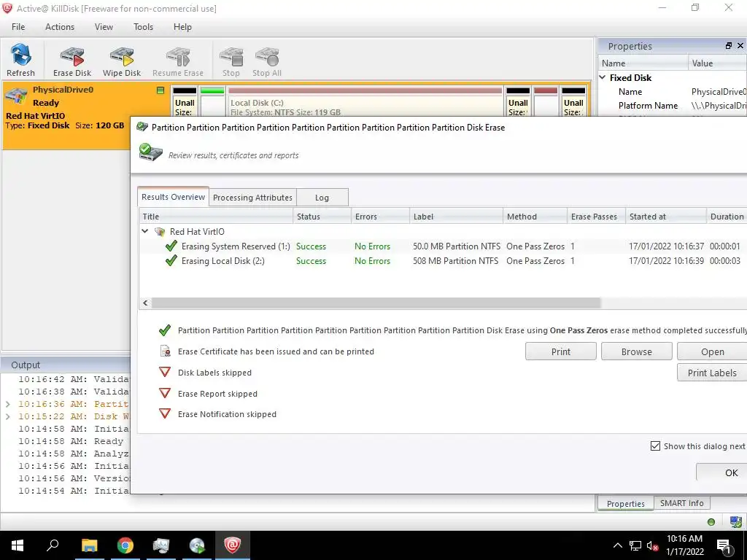The image size is (747, 560).
Task: Click the results horizontal scrollbar thumb
Action: pos(376,303)
